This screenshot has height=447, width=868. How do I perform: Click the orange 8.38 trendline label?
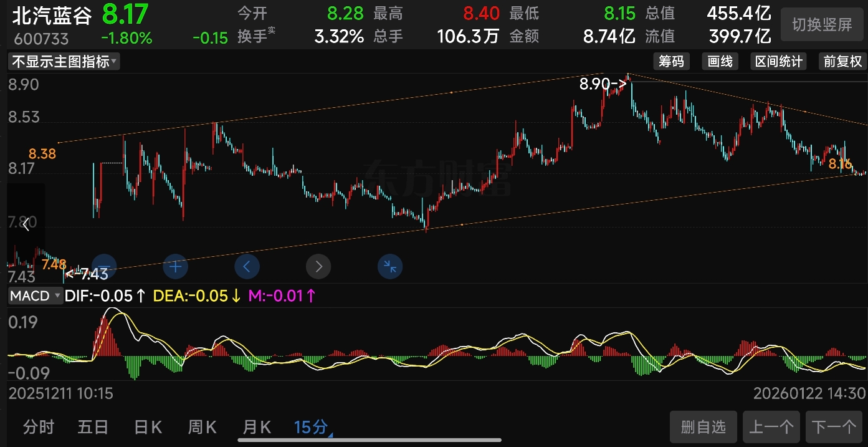tap(42, 154)
